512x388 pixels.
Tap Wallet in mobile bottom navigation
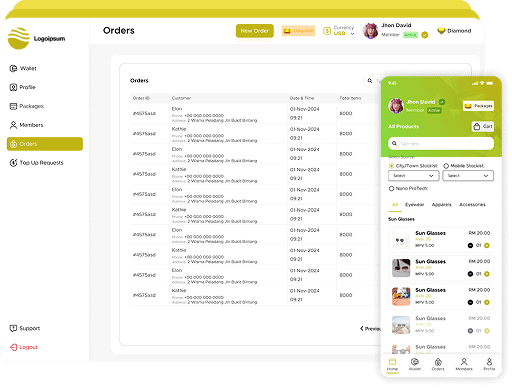point(415,364)
